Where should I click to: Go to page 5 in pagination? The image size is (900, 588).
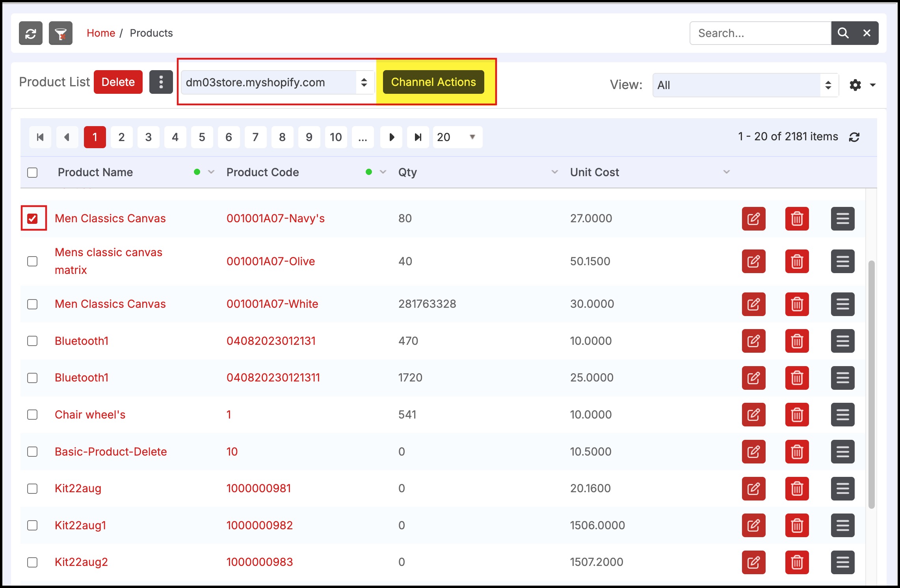point(202,137)
